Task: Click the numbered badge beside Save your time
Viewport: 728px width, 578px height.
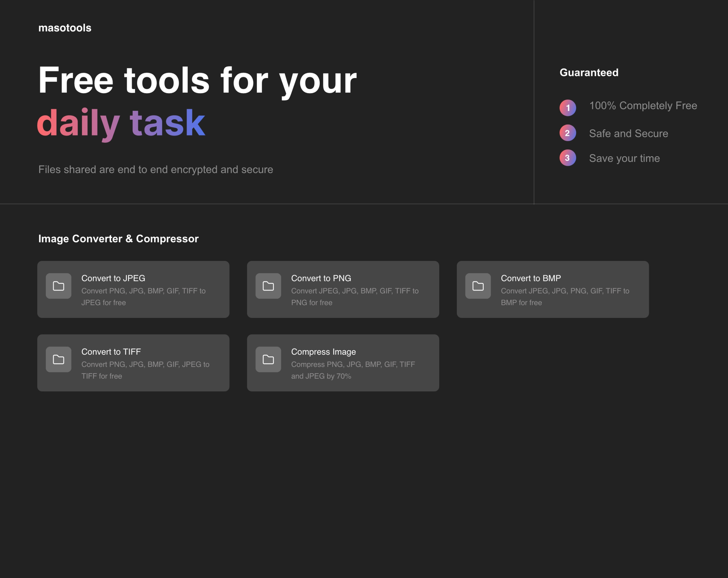Action: tap(567, 158)
